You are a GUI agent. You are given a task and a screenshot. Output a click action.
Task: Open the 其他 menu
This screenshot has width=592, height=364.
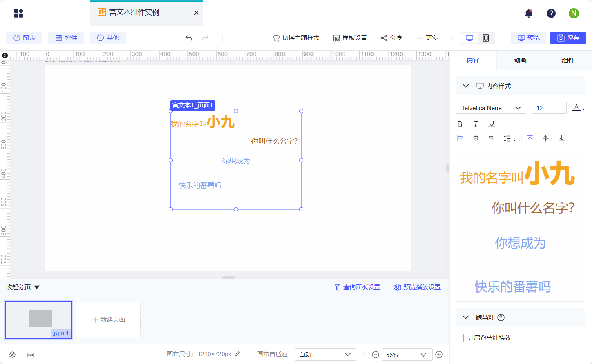(108, 38)
